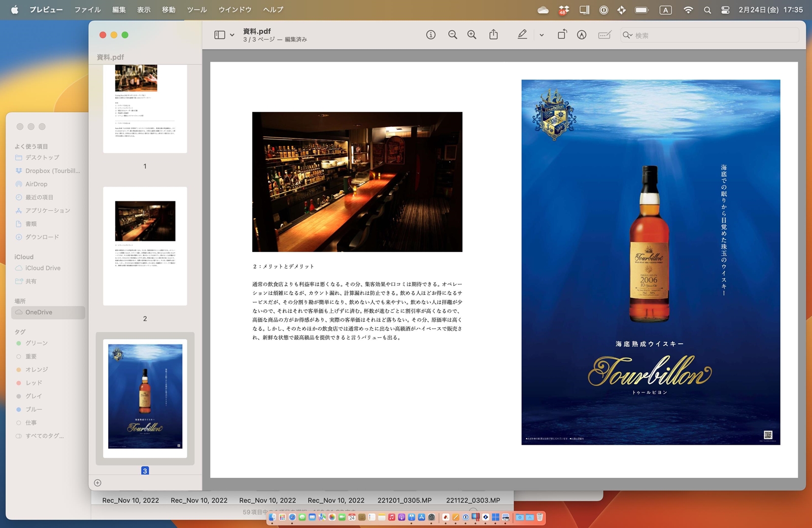
Task: Open the ツール menu
Action: tap(196, 9)
